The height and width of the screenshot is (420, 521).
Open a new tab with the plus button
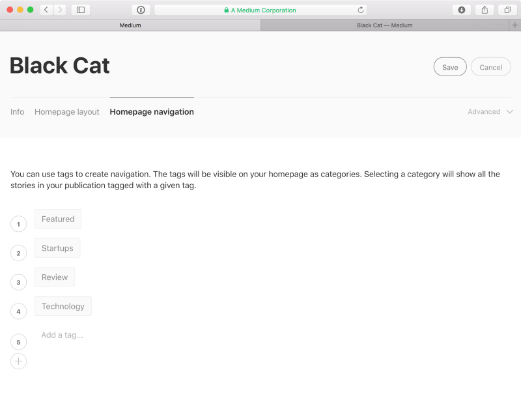pyautogui.click(x=515, y=25)
